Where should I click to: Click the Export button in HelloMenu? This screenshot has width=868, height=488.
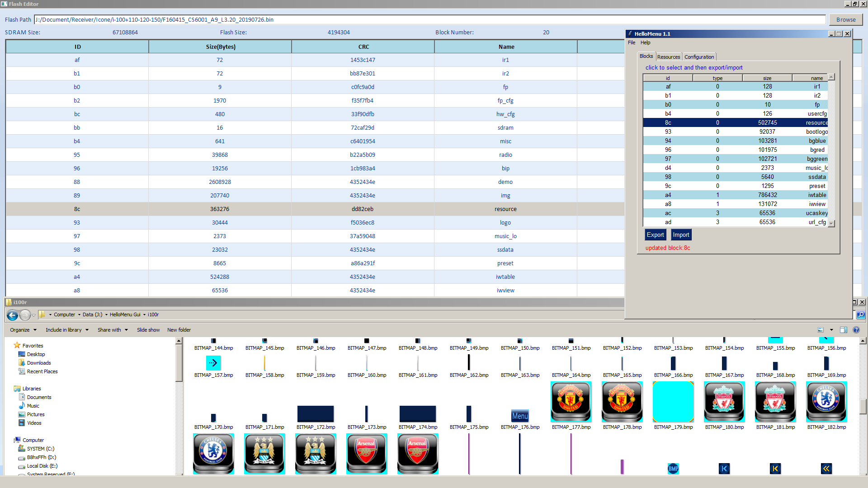655,235
